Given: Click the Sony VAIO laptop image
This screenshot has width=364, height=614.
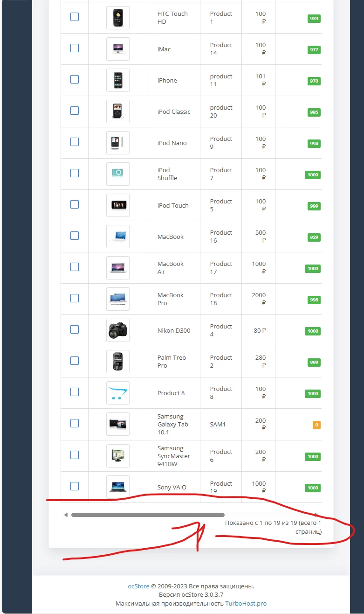Looking at the screenshot, I should (118, 487).
